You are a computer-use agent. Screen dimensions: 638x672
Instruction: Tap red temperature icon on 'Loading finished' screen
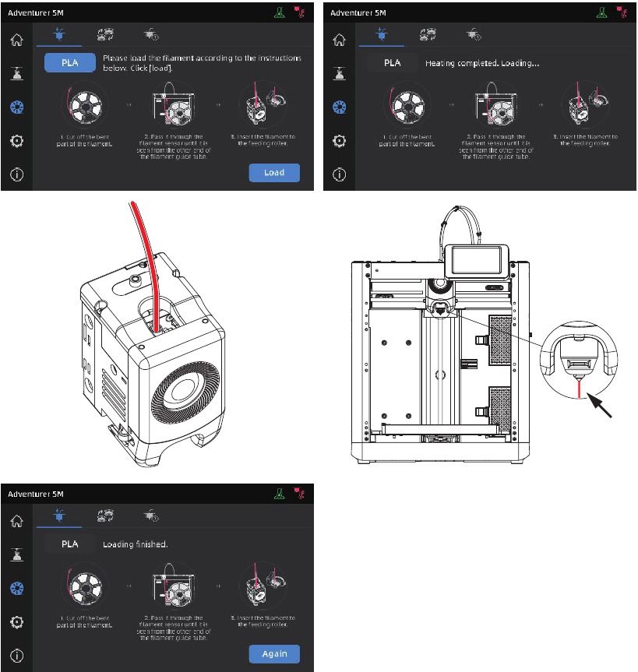(299, 493)
